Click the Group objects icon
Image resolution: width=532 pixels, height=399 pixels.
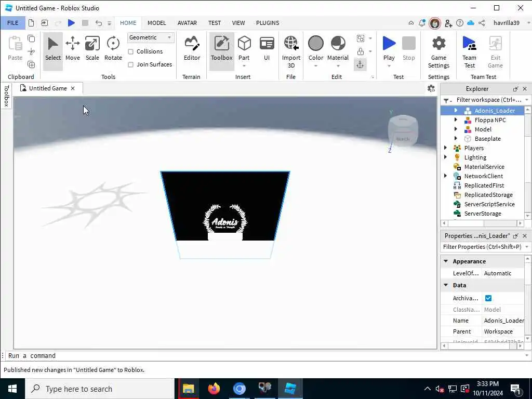pyautogui.click(x=361, y=38)
